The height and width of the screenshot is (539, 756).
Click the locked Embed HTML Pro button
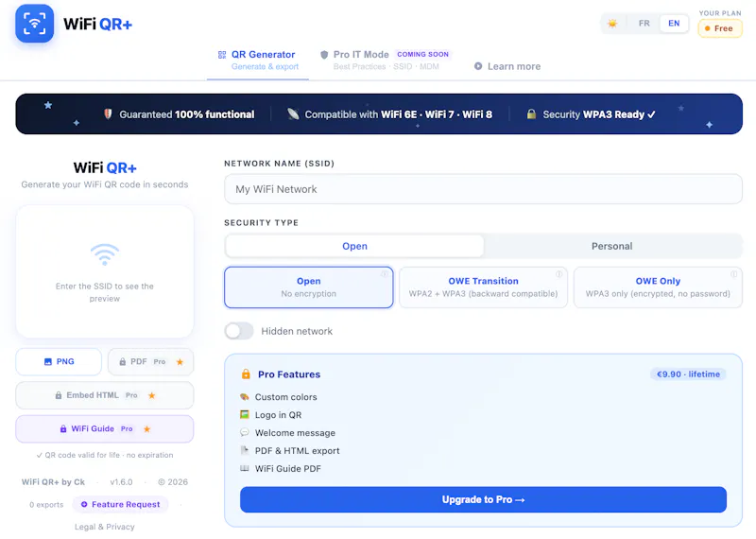point(105,395)
